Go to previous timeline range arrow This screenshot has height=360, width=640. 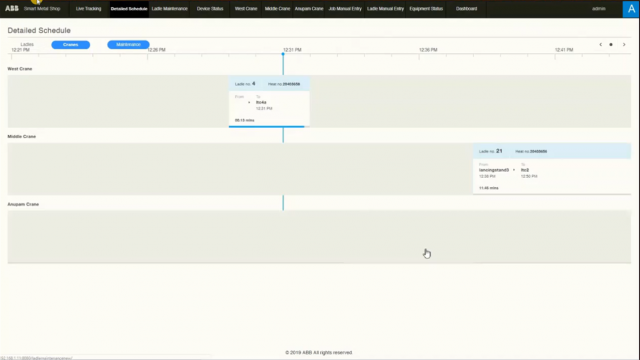(x=600, y=44)
